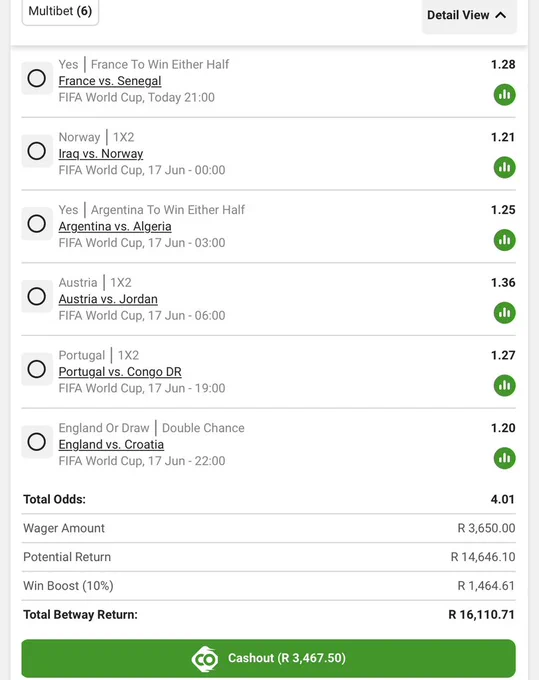Open stats icon for Portugal vs. Congo DR

[504, 386]
